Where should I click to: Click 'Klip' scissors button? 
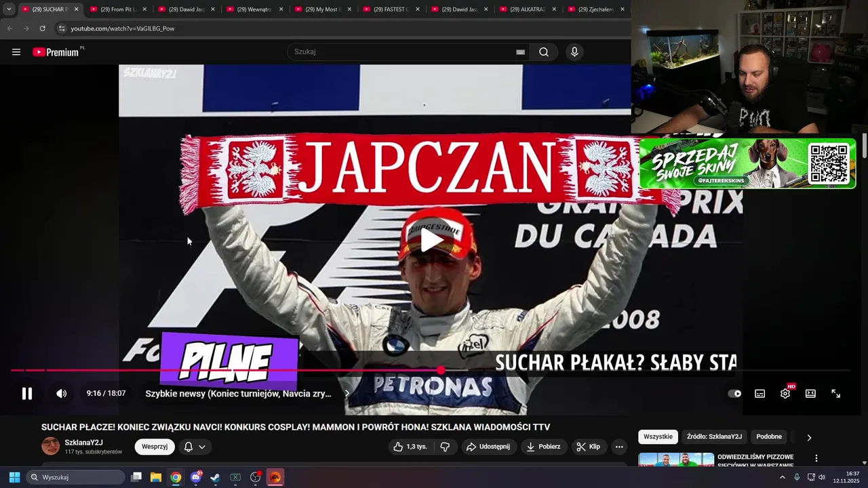588,447
